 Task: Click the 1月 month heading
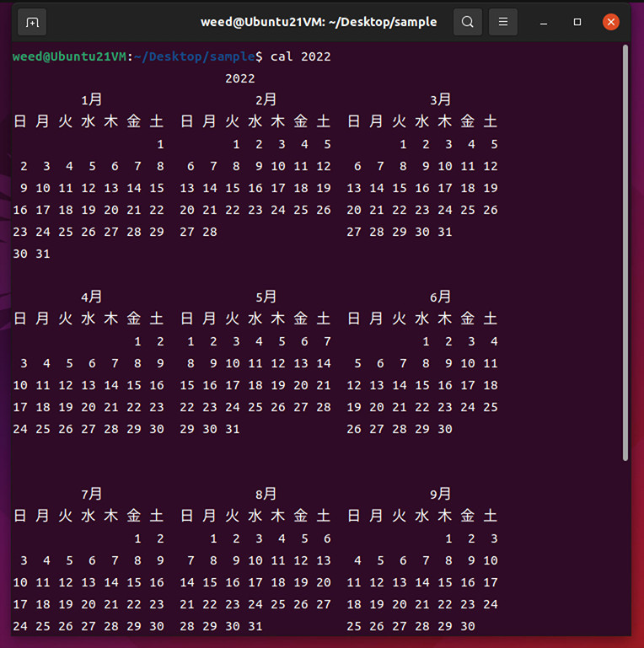coord(91,99)
